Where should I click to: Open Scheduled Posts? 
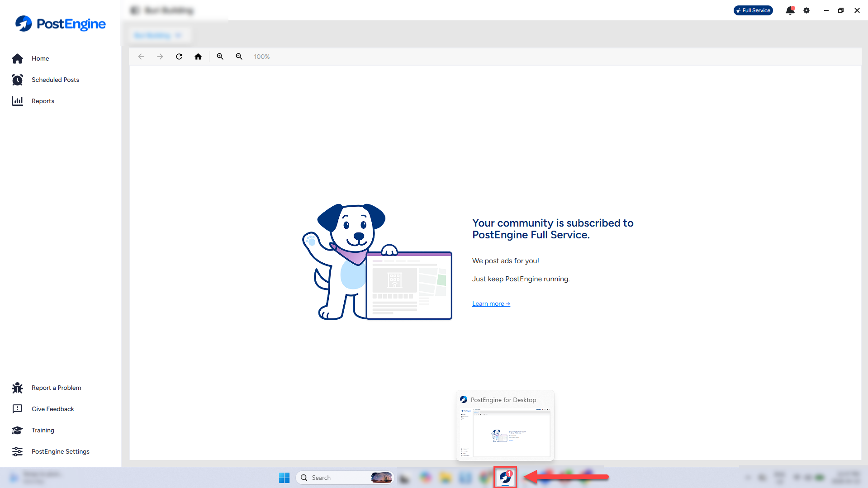pos(55,80)
